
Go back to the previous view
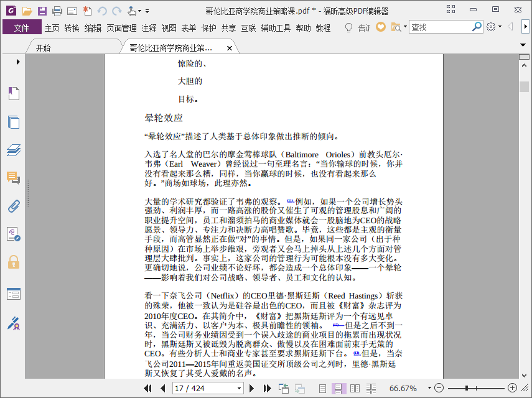click(x=284, y=388)
